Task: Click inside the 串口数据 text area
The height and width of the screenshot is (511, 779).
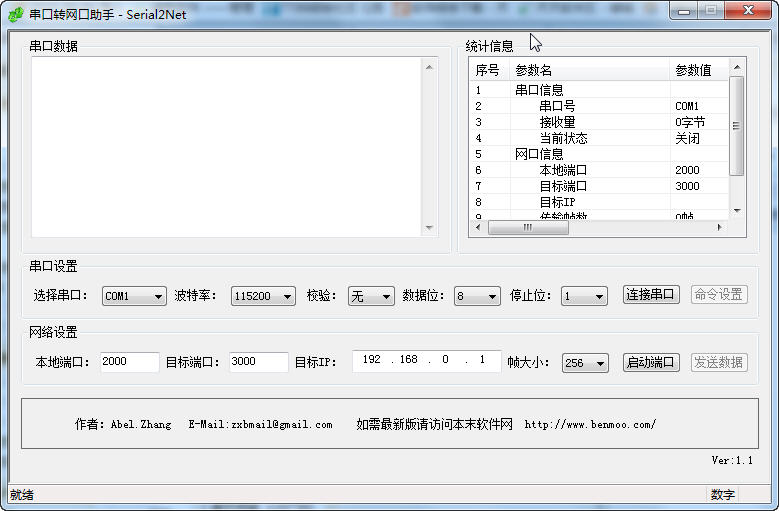Action: coord(226,146)
